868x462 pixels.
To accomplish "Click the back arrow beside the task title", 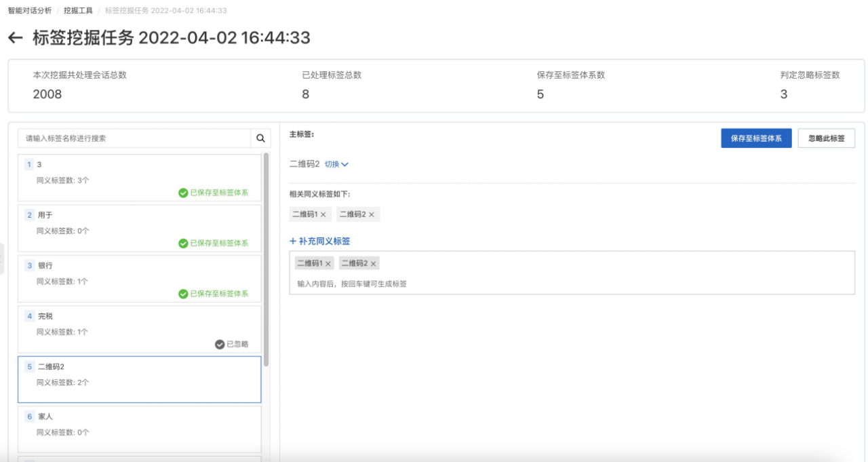I will [x=16, y=37].
